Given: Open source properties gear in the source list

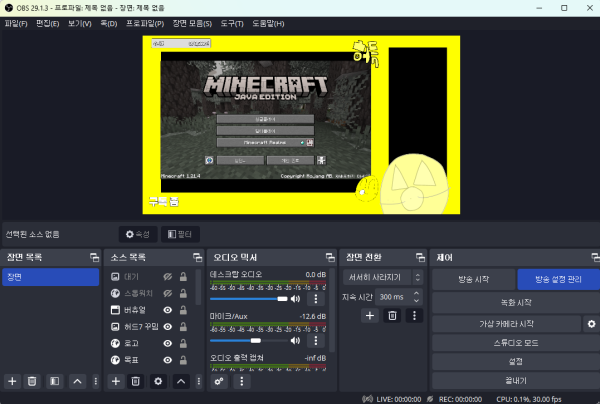Looking at the screenshot, I should 157,381.
